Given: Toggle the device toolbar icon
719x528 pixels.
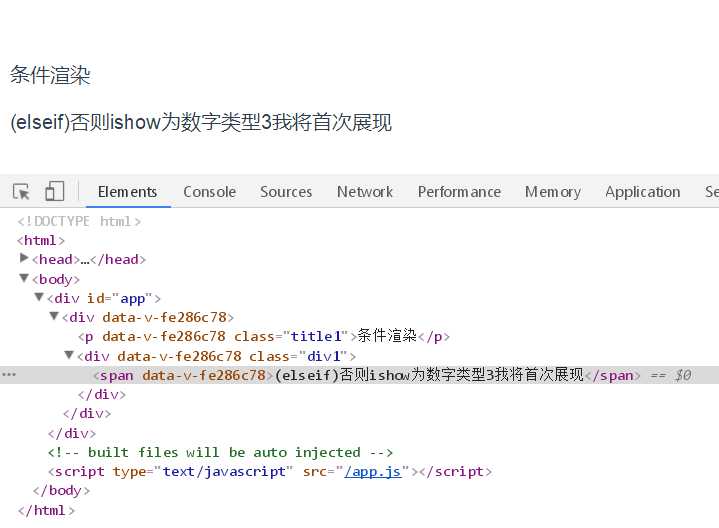Looking at the screenshot, I should 55,191.
